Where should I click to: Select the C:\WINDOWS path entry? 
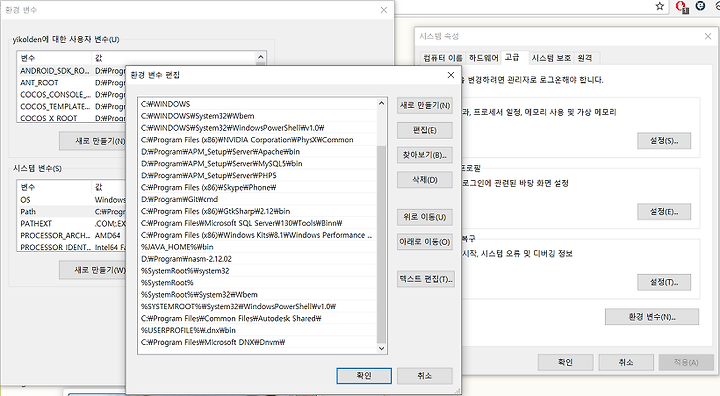(x=258, y=104)
